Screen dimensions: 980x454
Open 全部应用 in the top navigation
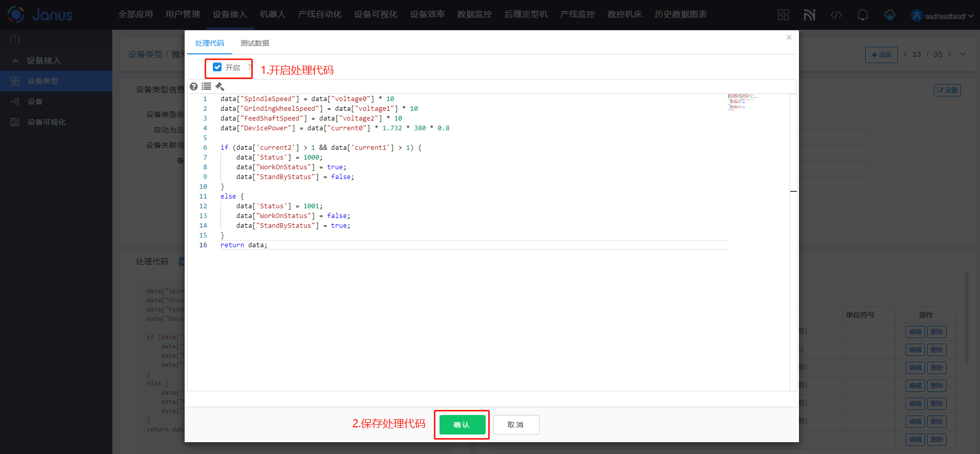point(136,14)
